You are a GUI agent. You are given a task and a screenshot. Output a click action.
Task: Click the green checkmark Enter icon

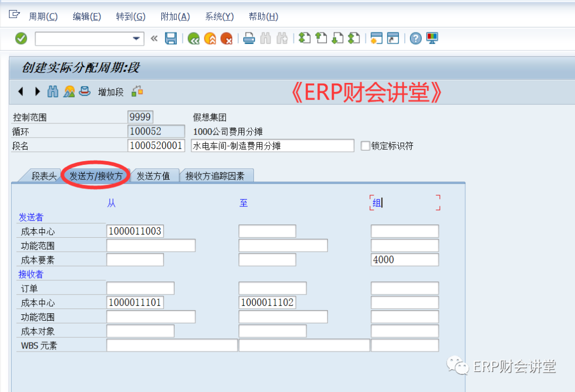coord(21,38)
